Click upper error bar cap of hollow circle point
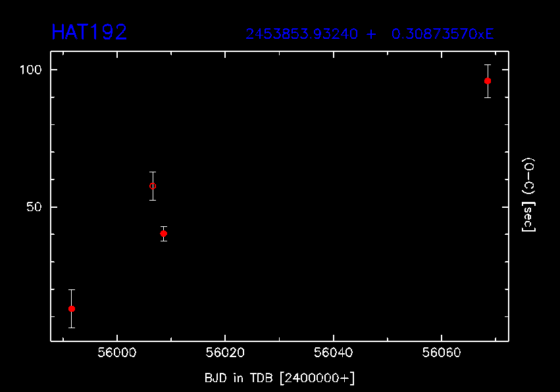This screenshot has width=560, height=392. [153, 172]
